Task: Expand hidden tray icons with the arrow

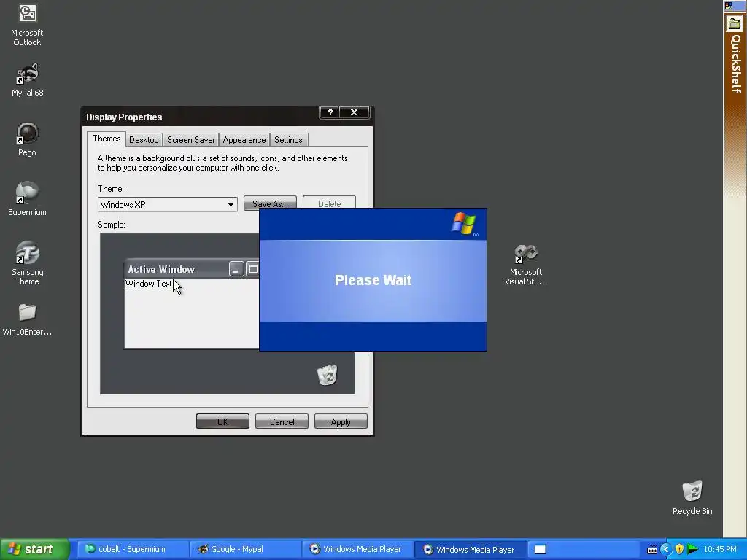Action: coord(665,550)
